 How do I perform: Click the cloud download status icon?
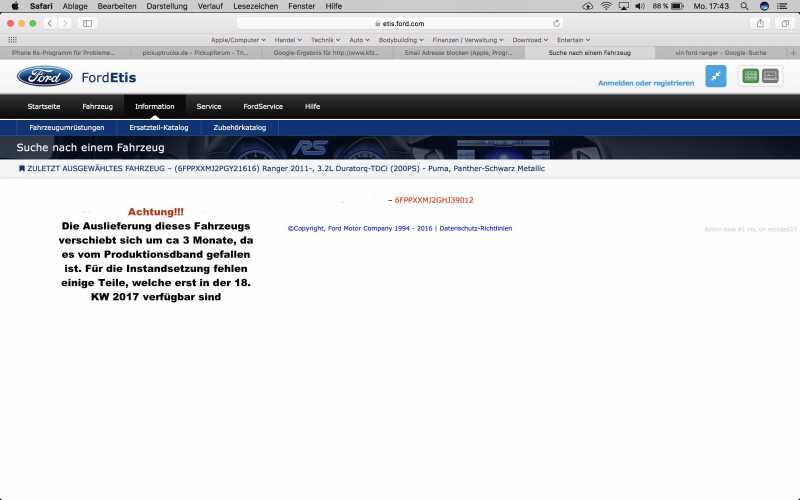coord(588,6)
